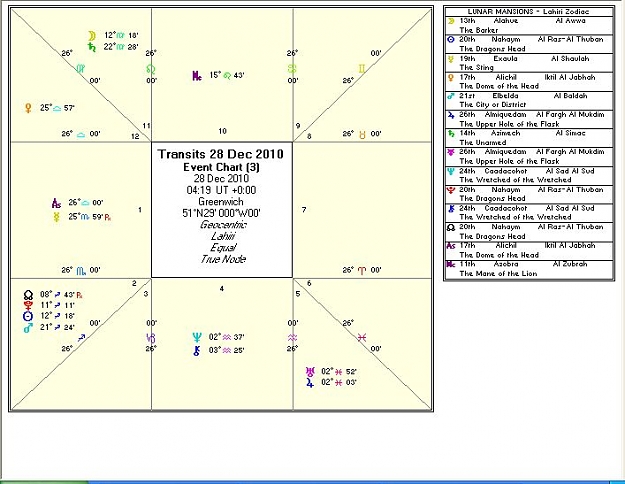Click the Neptune icon beside 24th Caadacohot

(x=451, y=171)
